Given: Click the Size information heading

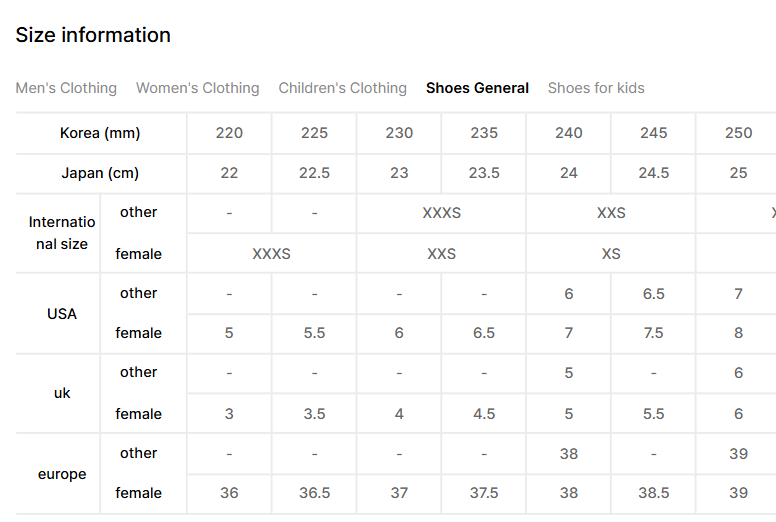Looking at the screenshot, I should 93,35.
